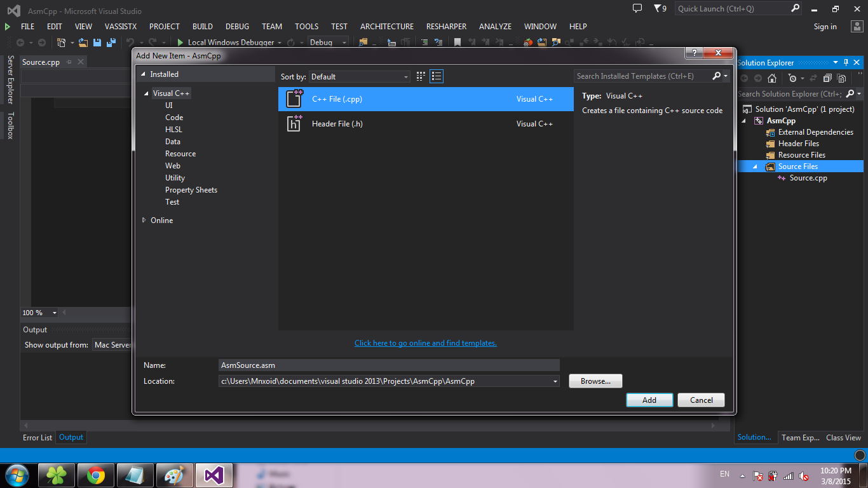Switch to the Class View tab
The width and height of the screenshot is (868, 488).
tap(843, 438)
